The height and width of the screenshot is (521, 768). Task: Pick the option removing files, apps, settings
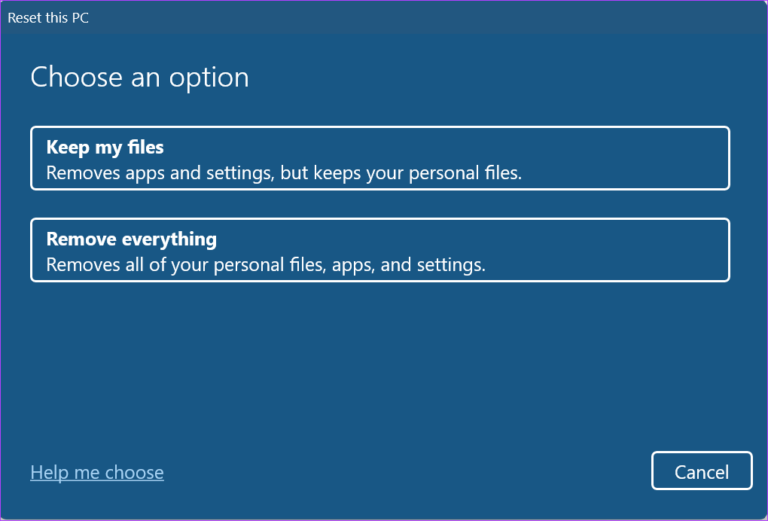coord(380,250)
